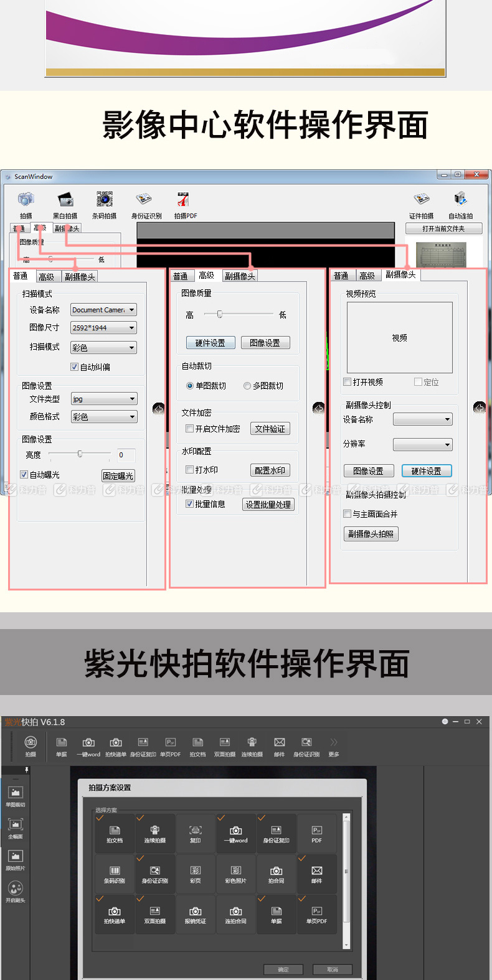Uncheck the 自动纠偏 checkbox

point(74,367)
